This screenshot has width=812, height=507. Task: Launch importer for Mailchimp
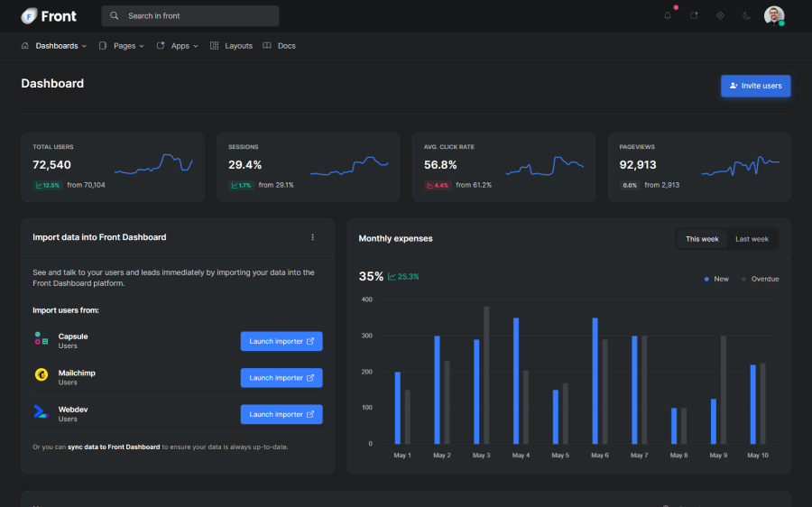(281, 378)
